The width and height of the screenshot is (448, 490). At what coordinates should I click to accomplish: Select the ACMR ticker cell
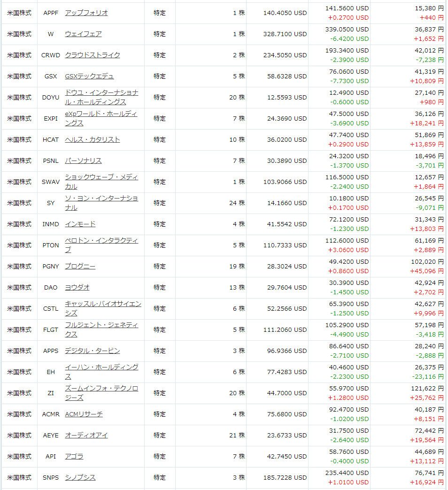(x=51, y=414)
